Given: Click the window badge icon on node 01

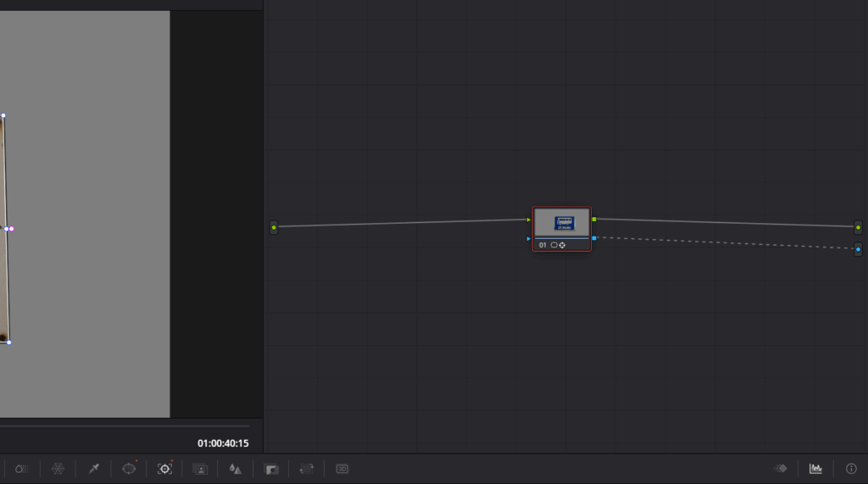Looking at the screenshot, I should (x=554, y=245).
